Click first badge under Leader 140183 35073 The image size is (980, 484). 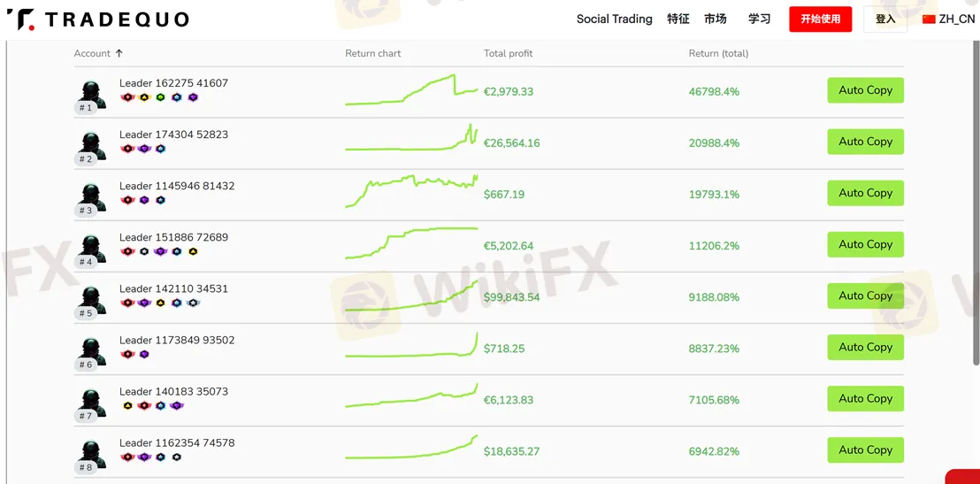[x=127, y=406]
